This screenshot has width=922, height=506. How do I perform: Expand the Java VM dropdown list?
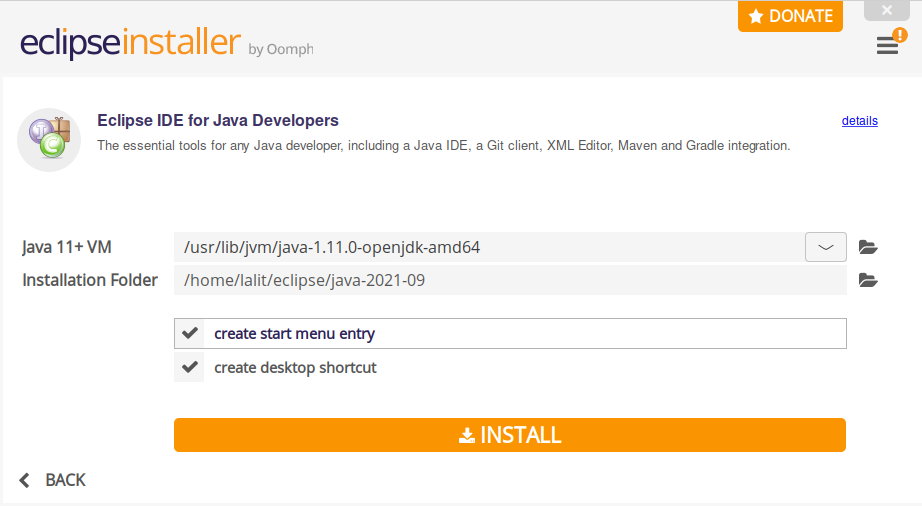coord(826,247)
